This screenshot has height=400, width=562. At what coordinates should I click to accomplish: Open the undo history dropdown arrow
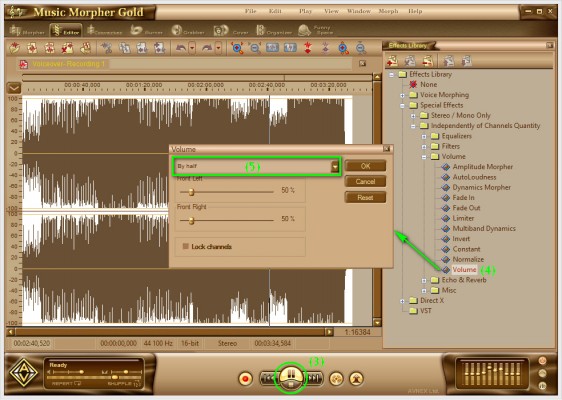[x=192, y=48]
